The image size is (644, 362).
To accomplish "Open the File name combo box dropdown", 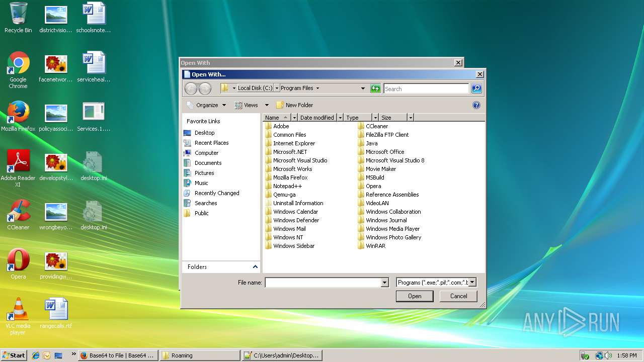I will [385, 283].
